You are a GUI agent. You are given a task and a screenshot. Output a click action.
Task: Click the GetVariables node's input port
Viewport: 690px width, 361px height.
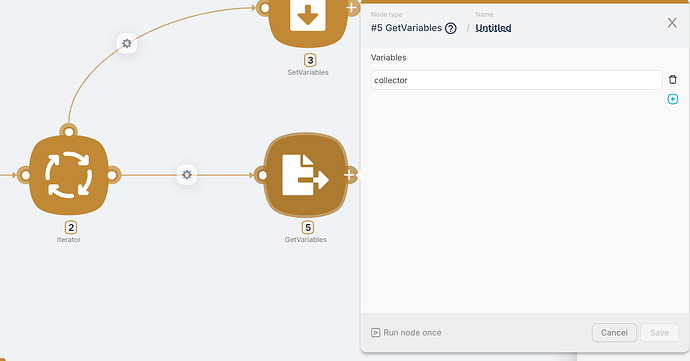262,176
